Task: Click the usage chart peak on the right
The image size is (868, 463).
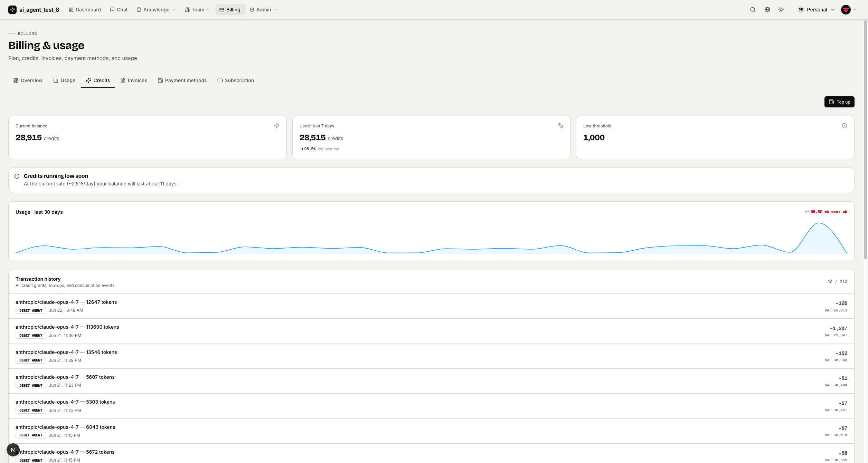Action: point(819,224)
